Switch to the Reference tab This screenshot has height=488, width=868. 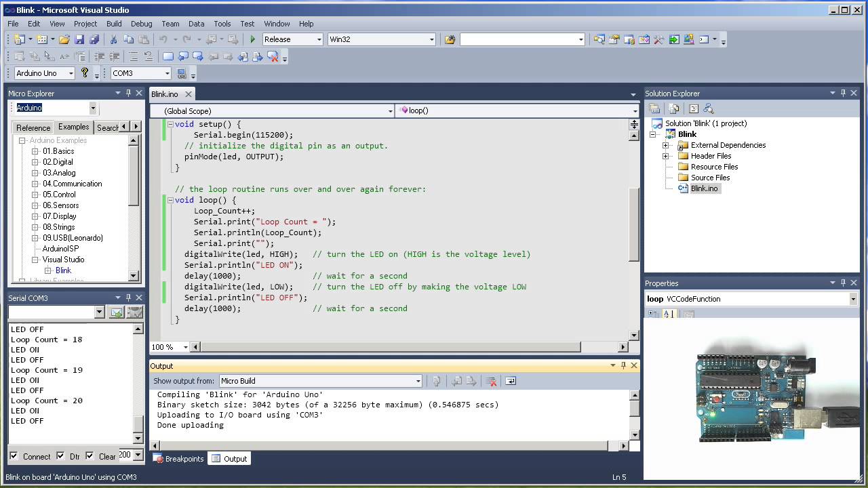pos(33,127)
